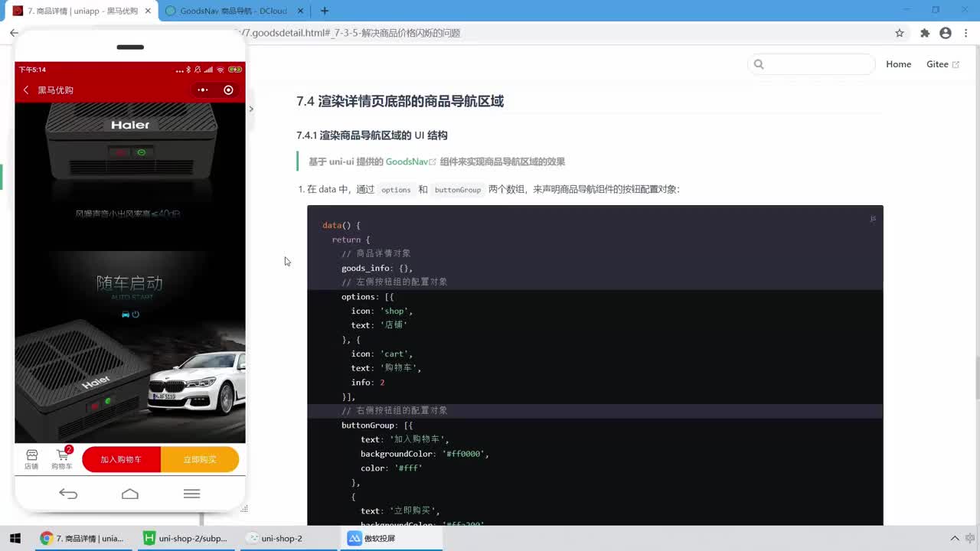980x551 pixels.
Task: Expand the system tray hidden icons chevron
Action: click(x=955, y=539)
